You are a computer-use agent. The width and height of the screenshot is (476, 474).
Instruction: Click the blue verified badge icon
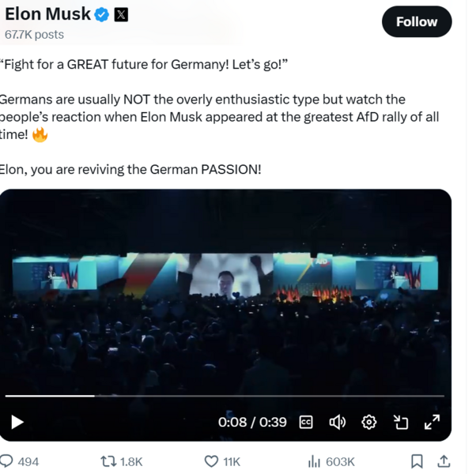[x=103, y=14]
